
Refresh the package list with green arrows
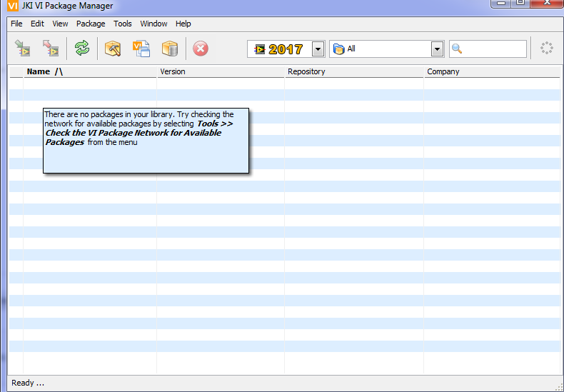pos(82,48)
